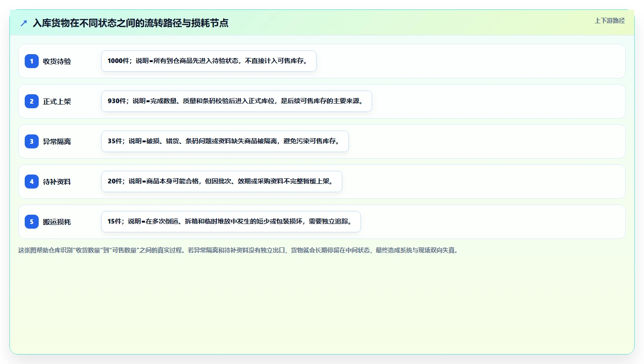The image size is (644, 364).
Task: Click the 930件 description box
Action: (x=236, y=101)
